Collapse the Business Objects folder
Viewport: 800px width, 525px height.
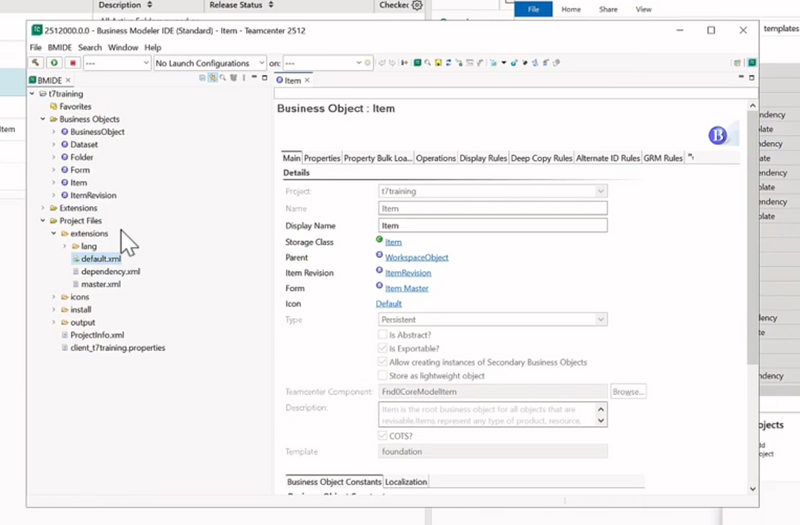(43, 119)
